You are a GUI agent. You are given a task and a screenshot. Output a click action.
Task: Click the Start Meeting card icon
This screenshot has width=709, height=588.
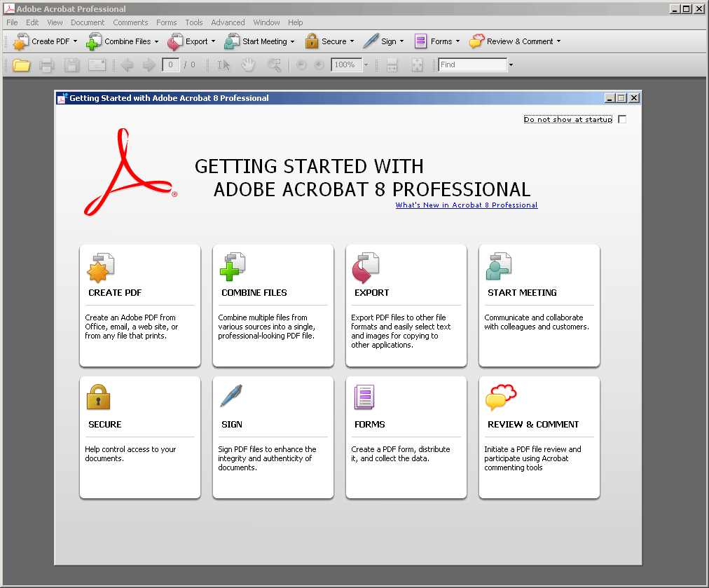499,267
